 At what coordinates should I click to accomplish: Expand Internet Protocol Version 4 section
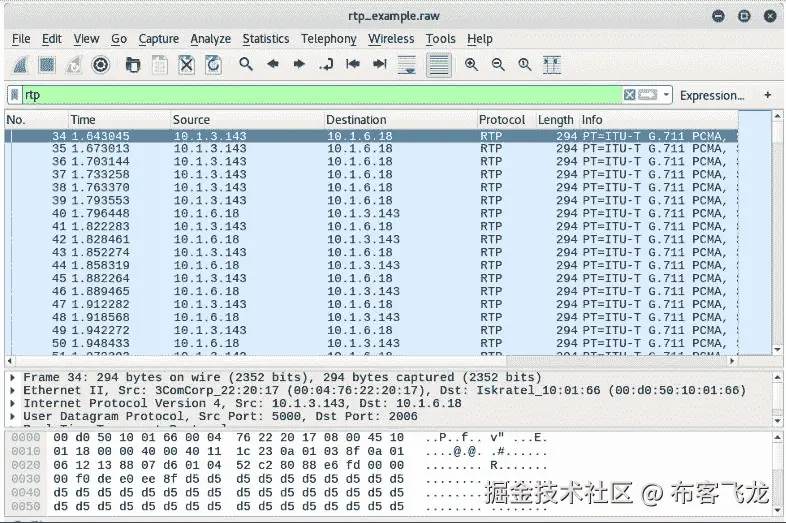click(13, 403)
